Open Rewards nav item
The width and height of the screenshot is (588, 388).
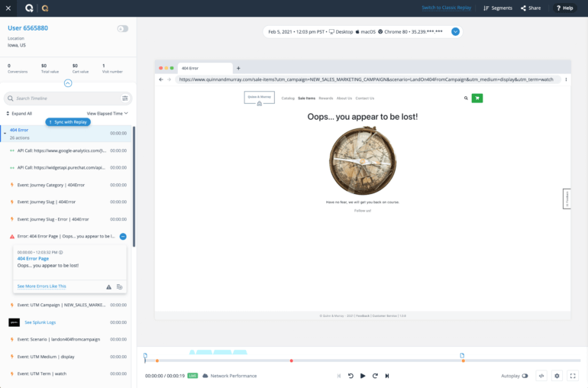point(326,99)
